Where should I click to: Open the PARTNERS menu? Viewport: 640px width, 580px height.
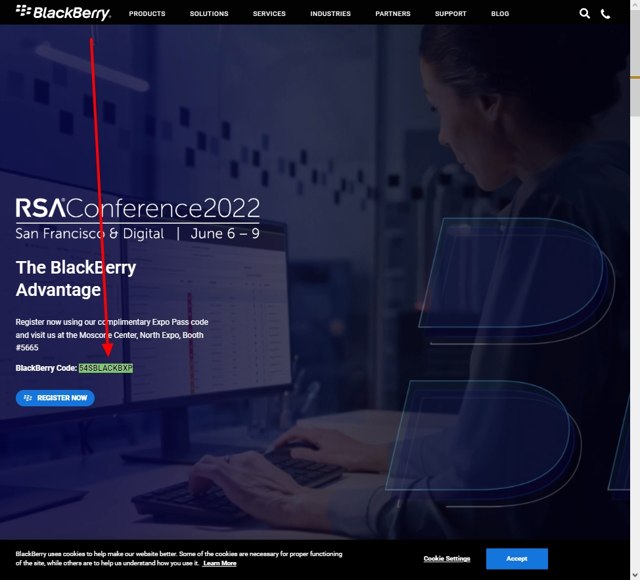click(x=393, y=13)
